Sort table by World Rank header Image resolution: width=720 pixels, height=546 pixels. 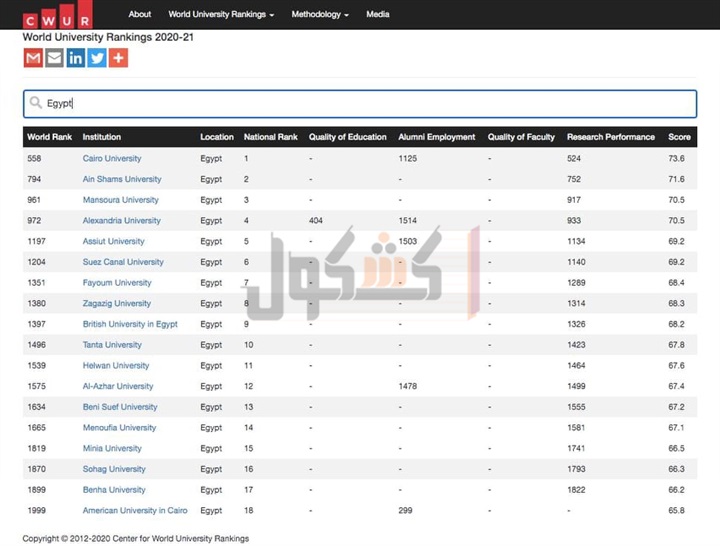click(x=49, y=137)
